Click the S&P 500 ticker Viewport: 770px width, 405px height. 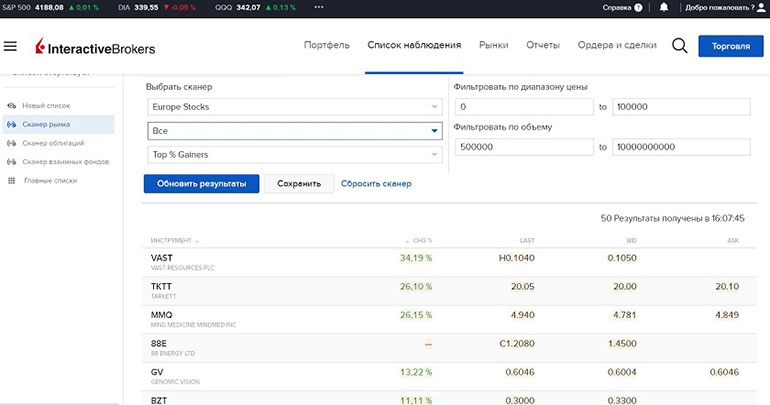click(50, 7)
